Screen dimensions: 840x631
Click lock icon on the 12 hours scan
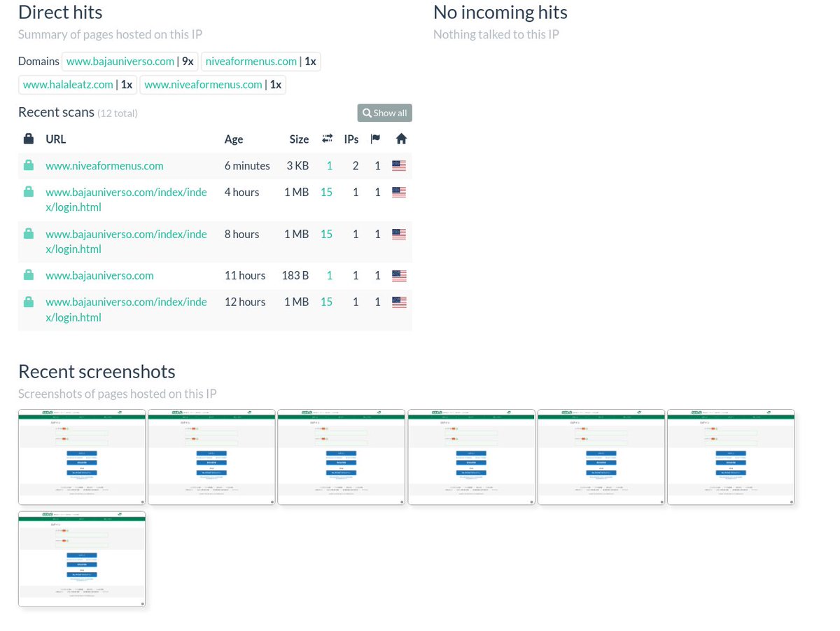pyautogui.click(x=29, y=302)
